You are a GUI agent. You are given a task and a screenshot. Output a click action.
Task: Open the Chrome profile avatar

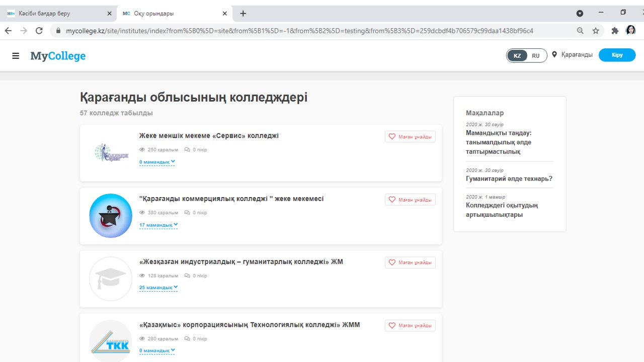630,31
